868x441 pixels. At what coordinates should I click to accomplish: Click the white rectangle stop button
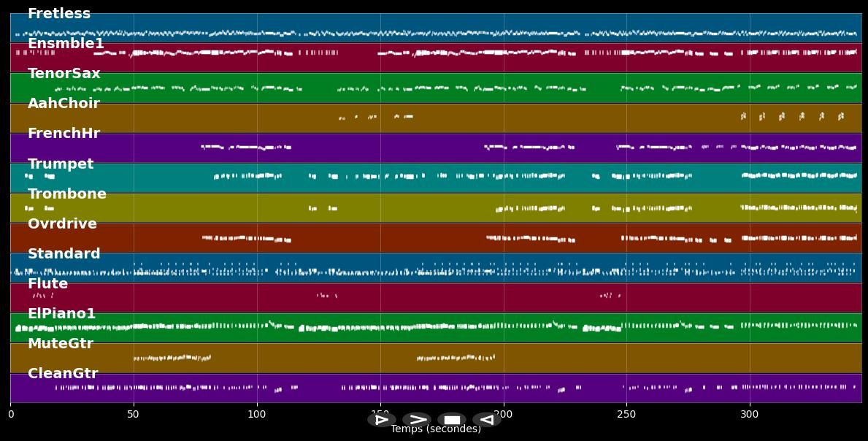pyautogui.click(x=452, y=420)
